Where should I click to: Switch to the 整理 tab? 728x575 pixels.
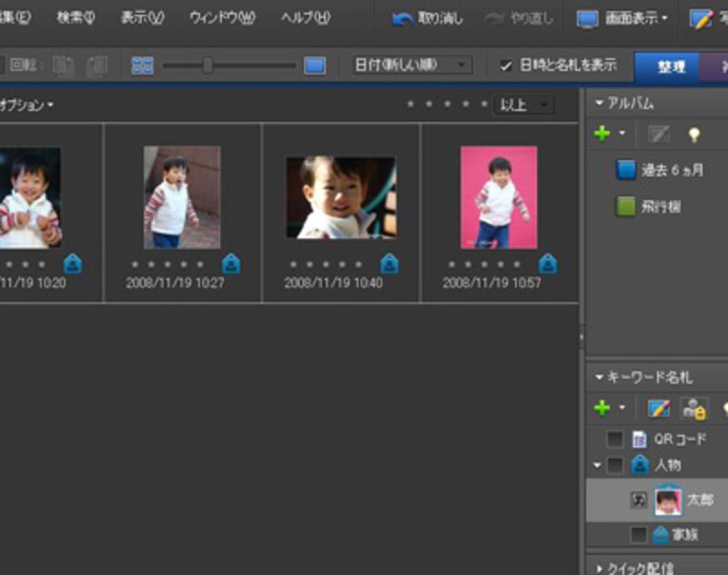click(x=668, y=66)
